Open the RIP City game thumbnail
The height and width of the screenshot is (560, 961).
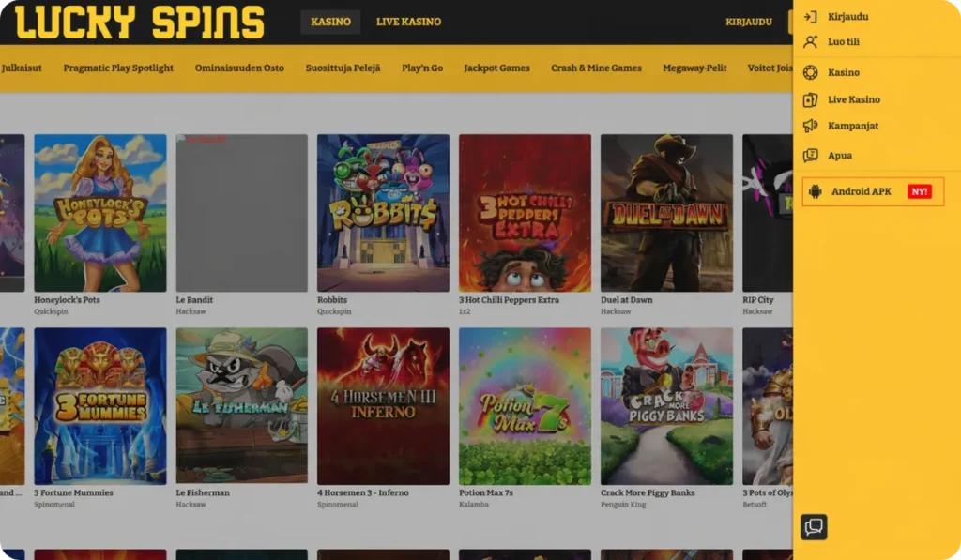point(768,213)
